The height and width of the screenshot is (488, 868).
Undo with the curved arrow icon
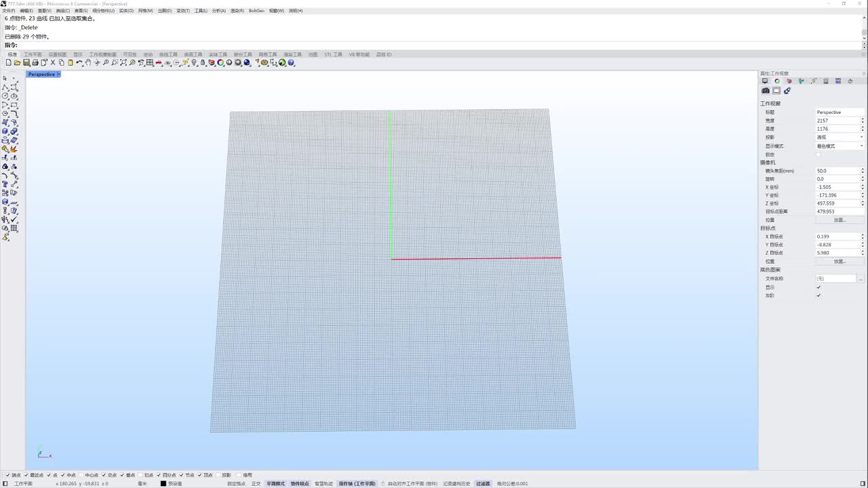pos(79,62)
